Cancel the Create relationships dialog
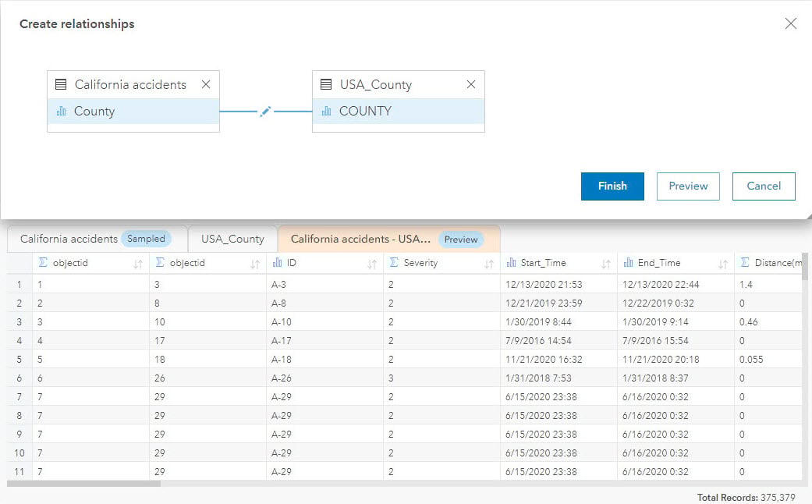This screenshot has height=504, width=812. tap(763, 186)
